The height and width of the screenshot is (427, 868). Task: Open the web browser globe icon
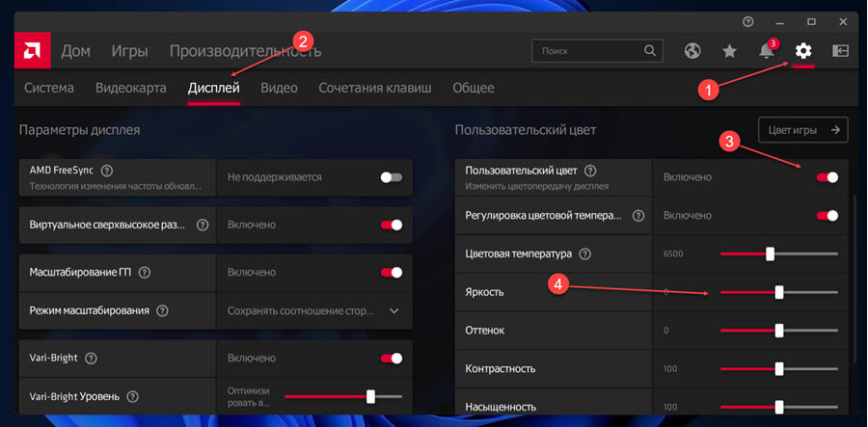click(692, 51)
